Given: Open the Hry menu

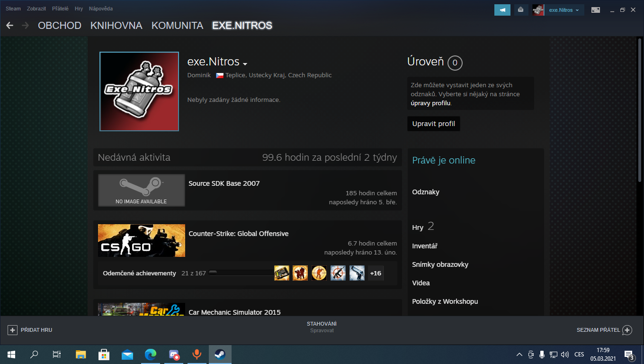Looking at the screenshot, I should point(79,9).
